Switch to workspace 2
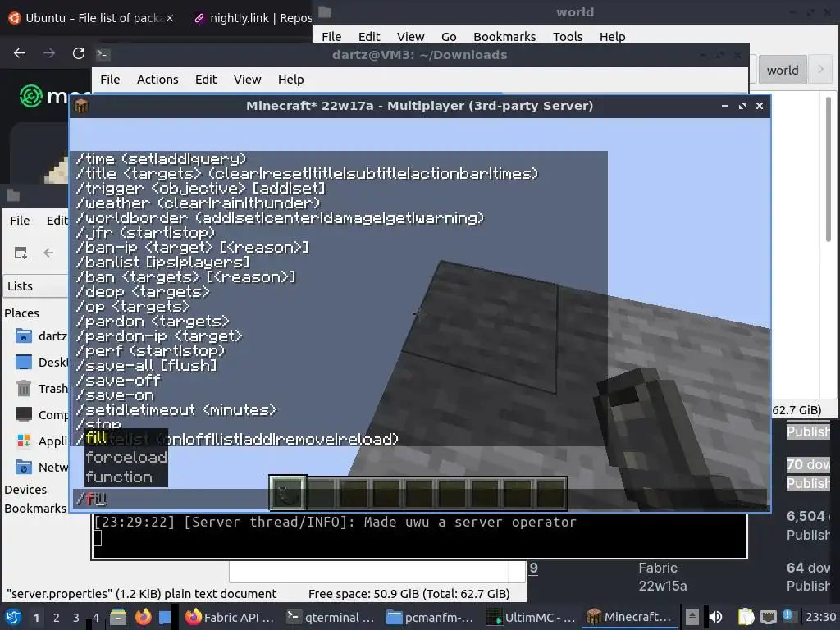Image resolution: width=840 pixels, height=630 pixels. [57, 618]
